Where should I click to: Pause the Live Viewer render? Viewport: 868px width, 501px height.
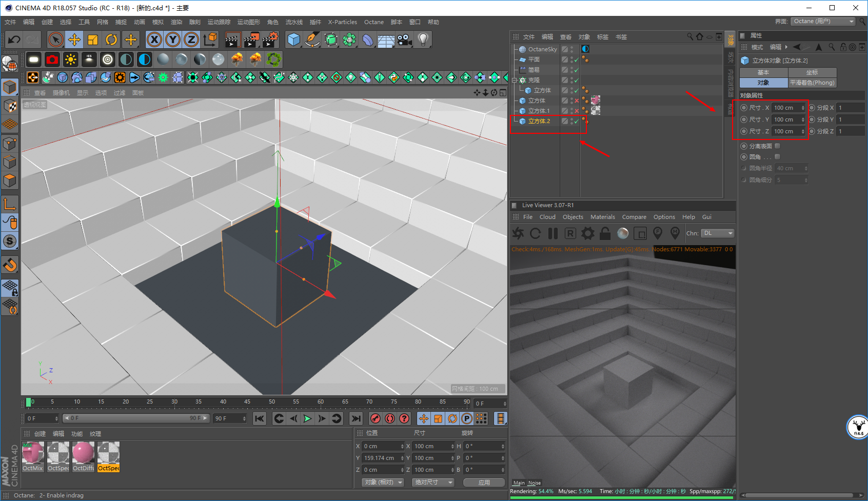click(553, 234)
